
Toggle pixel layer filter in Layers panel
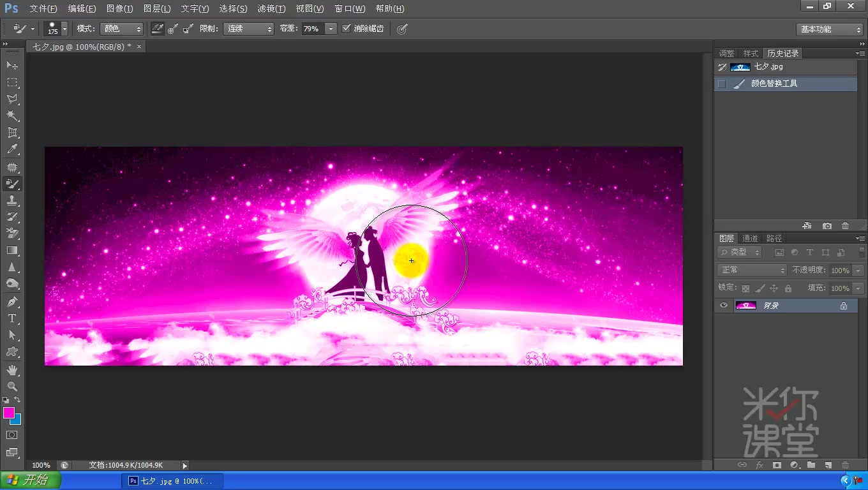pyautogui.click(x=779, y=253)
